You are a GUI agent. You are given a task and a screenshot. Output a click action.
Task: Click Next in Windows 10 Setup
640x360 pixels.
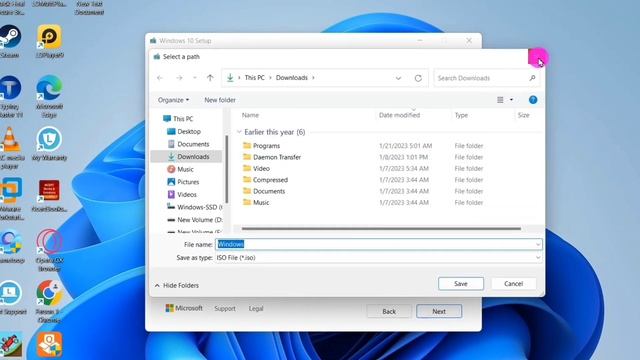coord(439,311)
